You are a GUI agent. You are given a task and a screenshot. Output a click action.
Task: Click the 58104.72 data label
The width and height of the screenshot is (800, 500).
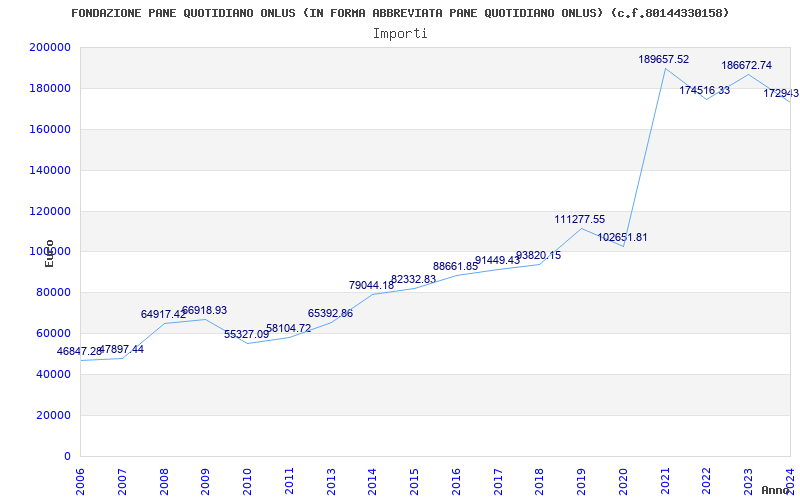pyautogui.click(x=288, y=329)
